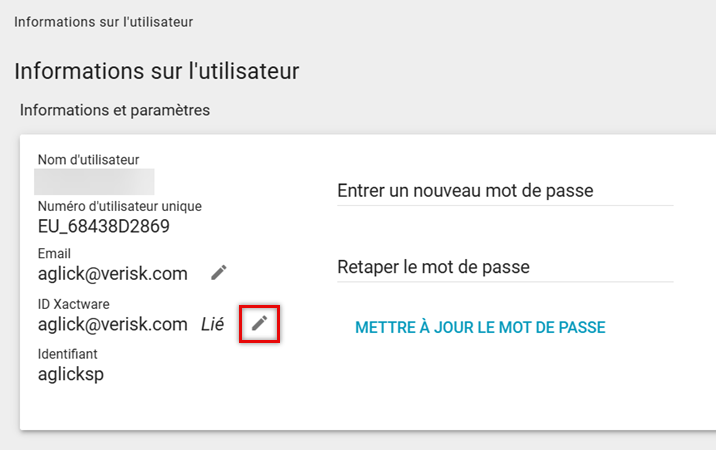Click the 'Identifiant' label

click(x=67, y=354)
